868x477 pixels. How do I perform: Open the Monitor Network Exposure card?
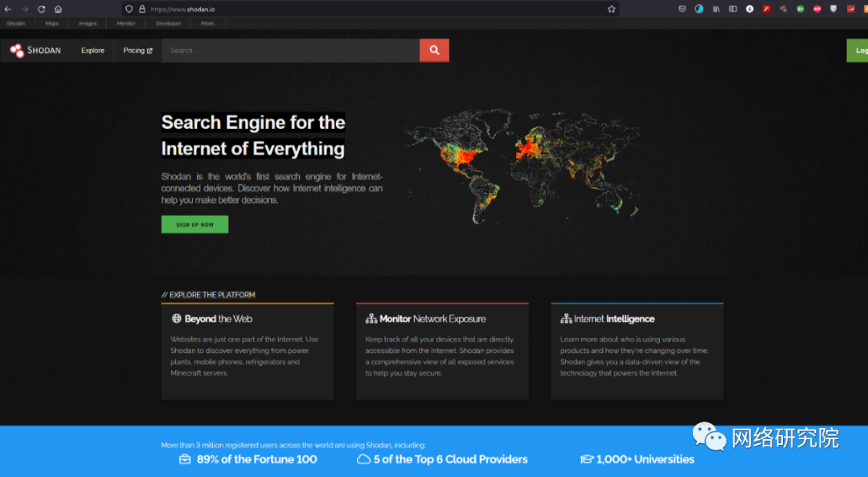(x=442, y=351)
